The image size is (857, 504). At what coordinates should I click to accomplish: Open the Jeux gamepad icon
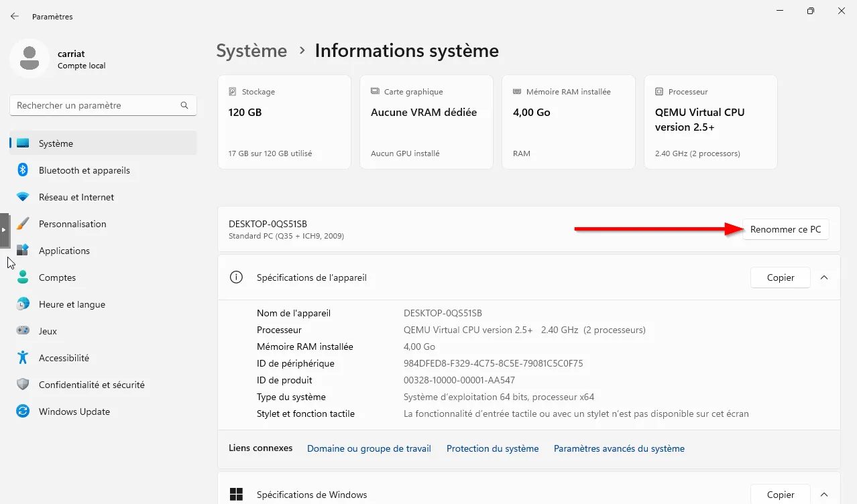tap(23, 331)
